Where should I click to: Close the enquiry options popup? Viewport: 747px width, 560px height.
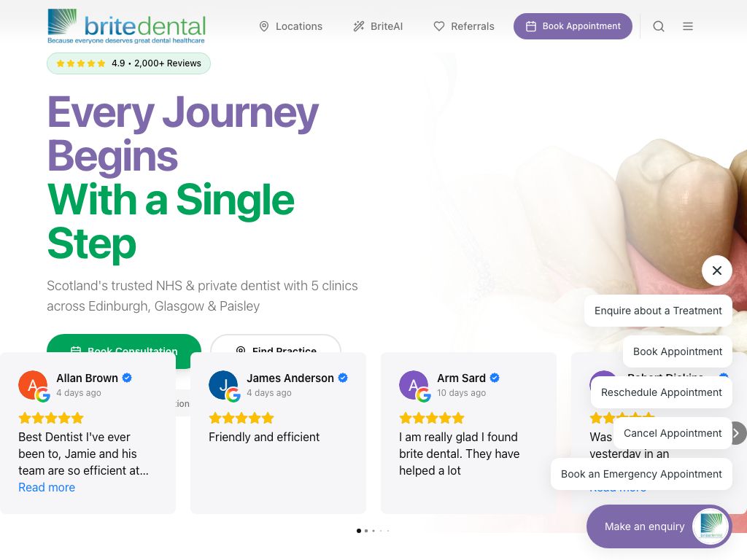tap(716, 271)
